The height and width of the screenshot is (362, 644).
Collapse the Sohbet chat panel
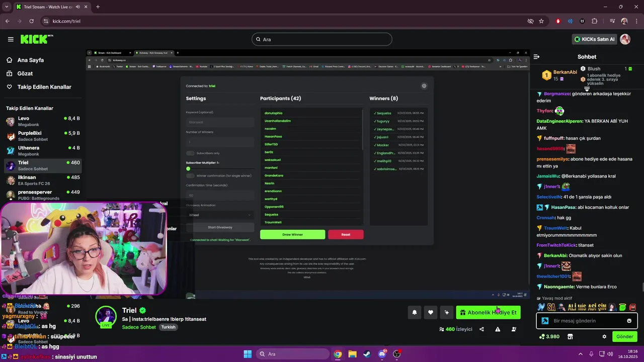tap(536, 57)
